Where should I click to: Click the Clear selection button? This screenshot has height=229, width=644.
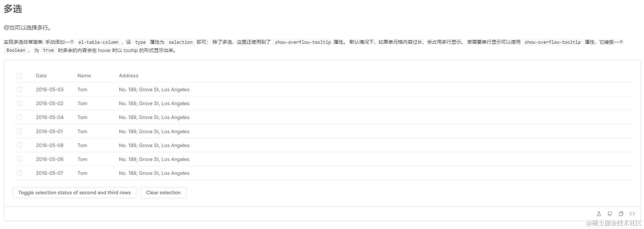point(163,193)
